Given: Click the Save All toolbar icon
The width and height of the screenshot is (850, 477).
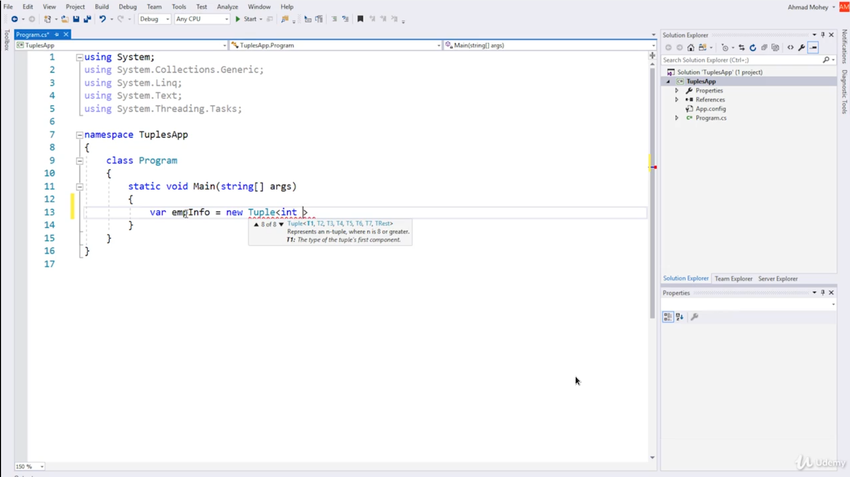Looking at the screenshot, I should pyautogui.click(x=87, y=19).
